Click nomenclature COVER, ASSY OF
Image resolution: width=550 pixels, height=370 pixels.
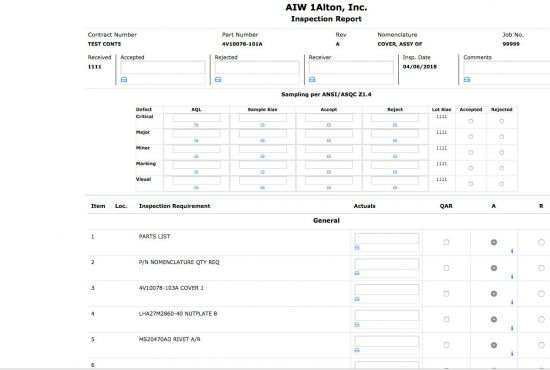tap(400, 44)
